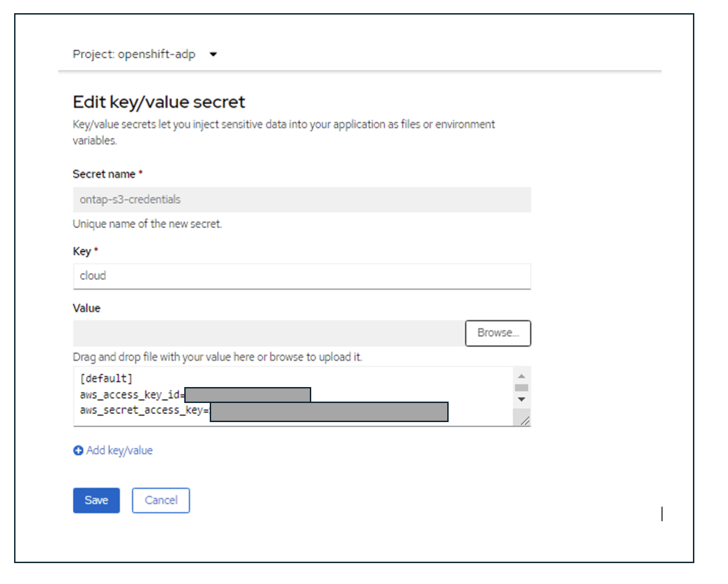The image size is (728, 584).
Task: Click the redacted aws_access_key_id value box
Action: click(x=248, y=395)
